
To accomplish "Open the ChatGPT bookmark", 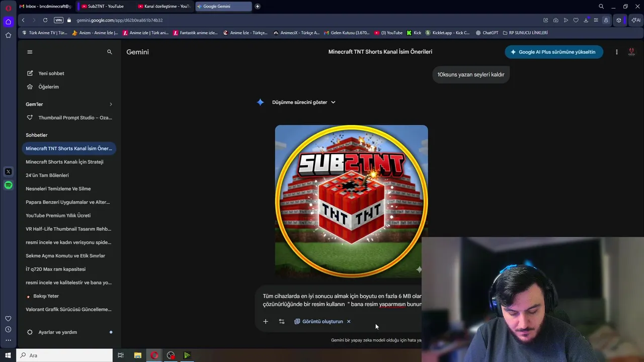I will pyautogui.click(x=487, y=33).
